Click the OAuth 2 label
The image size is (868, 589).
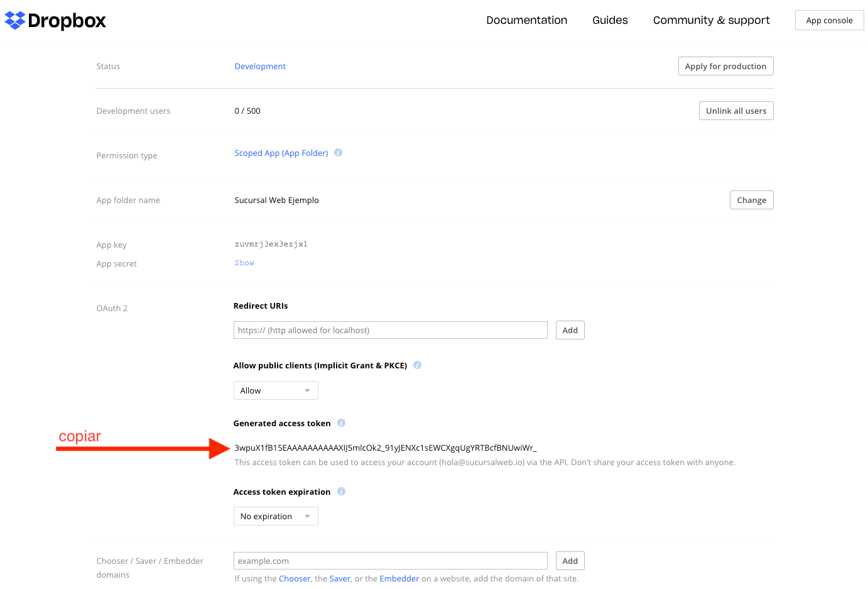112,308
